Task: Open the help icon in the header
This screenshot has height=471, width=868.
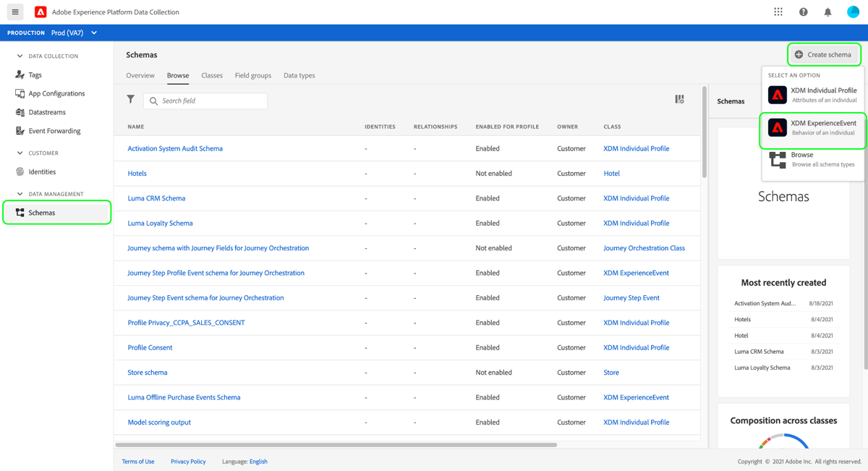Action: point(802,12)
